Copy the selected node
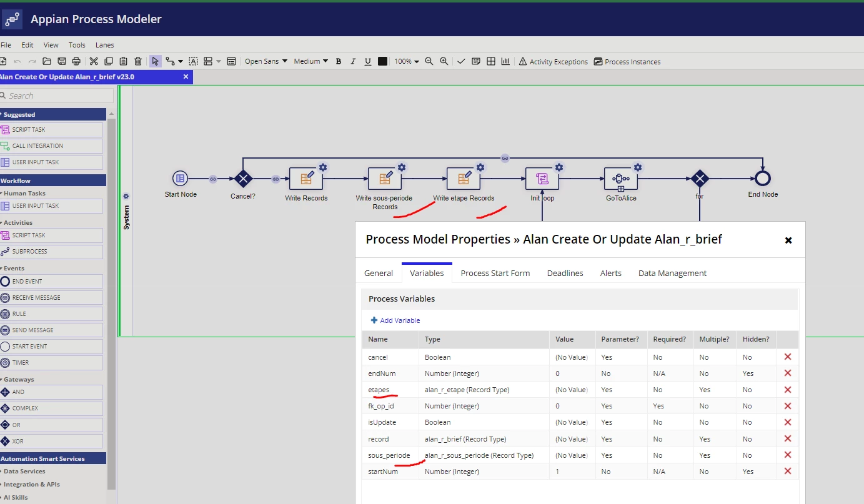 109,61
